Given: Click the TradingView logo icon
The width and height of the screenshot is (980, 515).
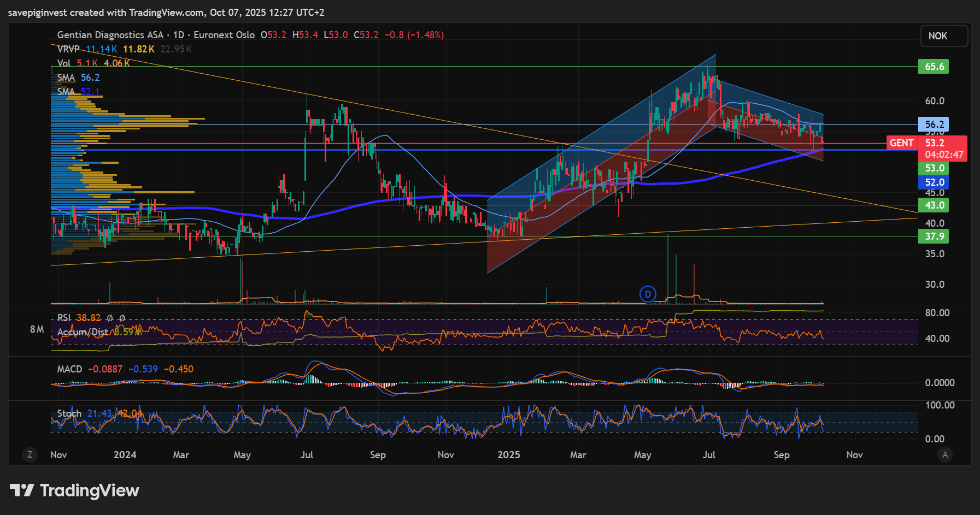Looking at the screenshot, I should click(22, 490).
